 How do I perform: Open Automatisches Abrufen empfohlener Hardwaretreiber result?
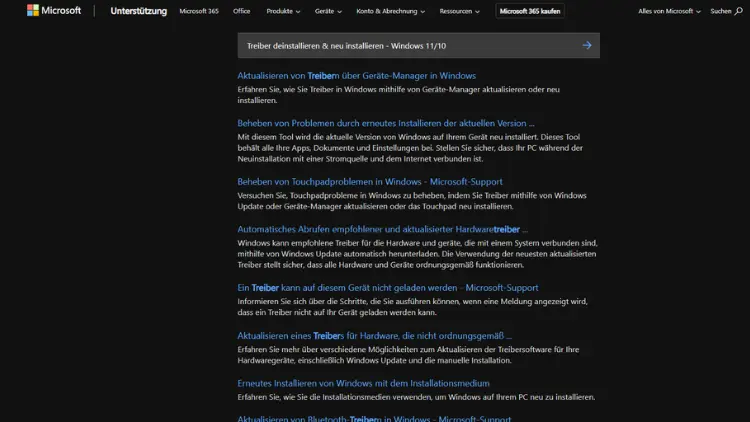point(383,229)
